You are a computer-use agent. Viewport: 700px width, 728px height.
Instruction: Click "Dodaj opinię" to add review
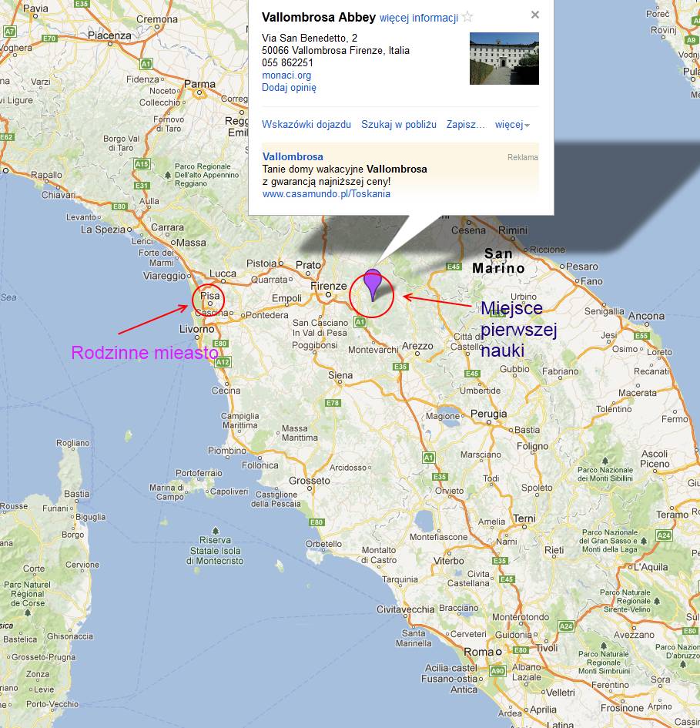[289, 88]
